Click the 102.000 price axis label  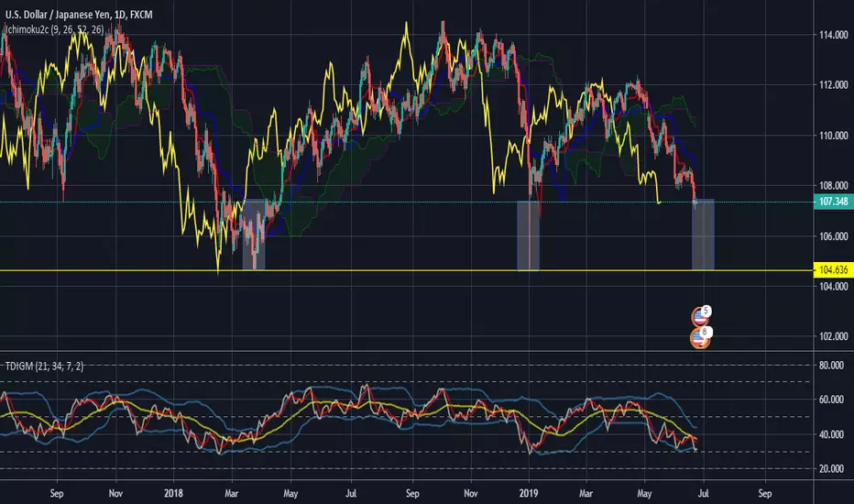[x=833, y=336]
